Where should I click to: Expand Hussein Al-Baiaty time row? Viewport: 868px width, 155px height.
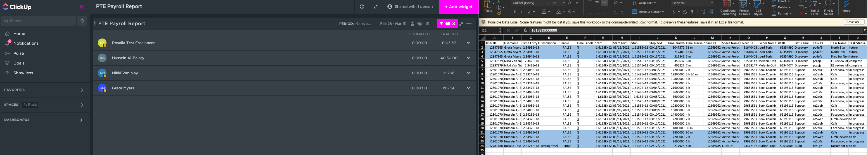(x=468, y=58)
